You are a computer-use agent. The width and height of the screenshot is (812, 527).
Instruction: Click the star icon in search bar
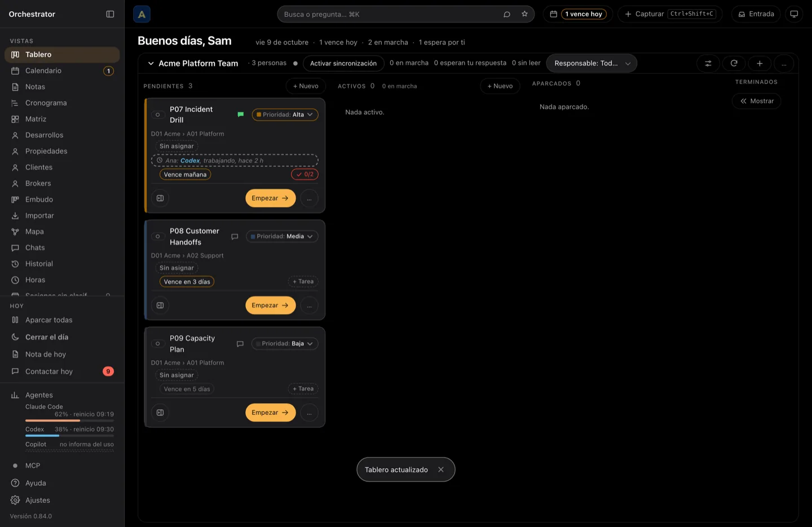point(524,14)
